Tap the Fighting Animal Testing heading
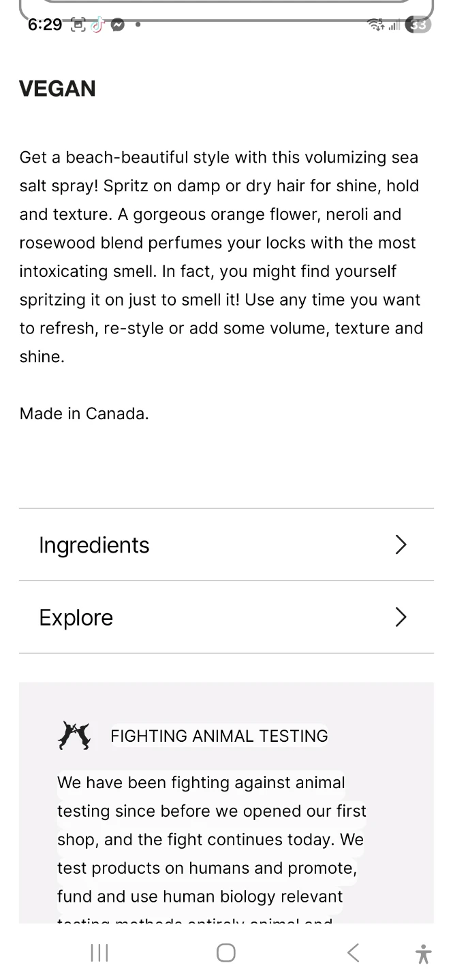 pyautogui.click(x=219, y=736)
